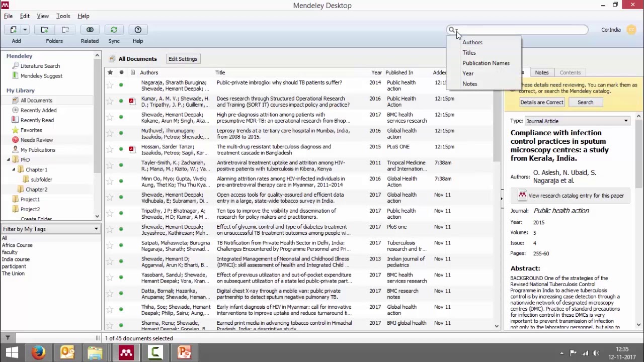This screenshot has width=644, height=362.
Task: Open the Filter by My Tags dropdown
Action: point(50,229)
